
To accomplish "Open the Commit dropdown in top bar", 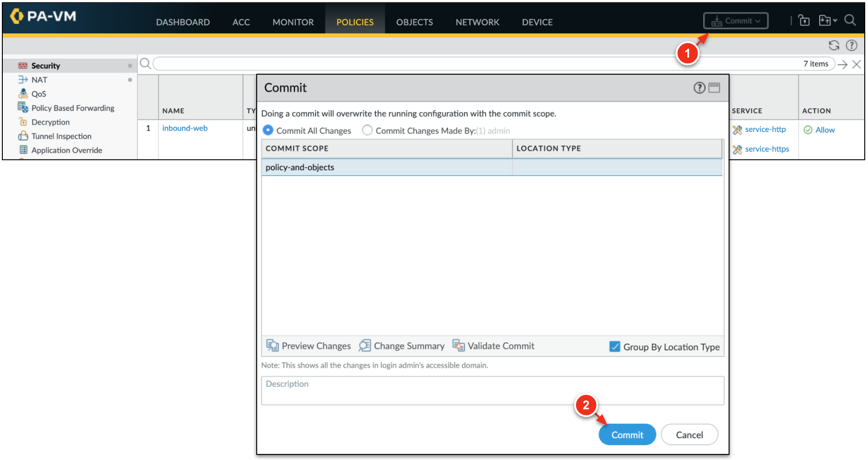I will tap(736, 21).
